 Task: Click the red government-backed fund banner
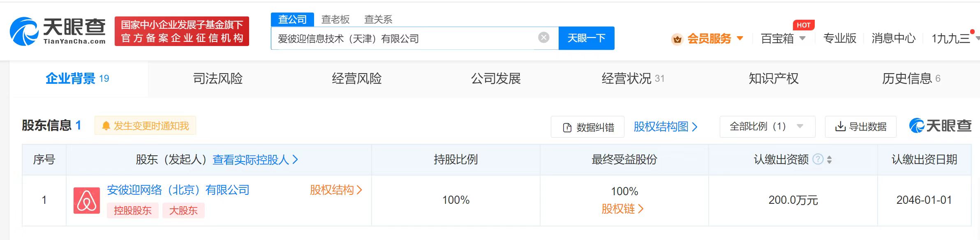coord(182,31)
